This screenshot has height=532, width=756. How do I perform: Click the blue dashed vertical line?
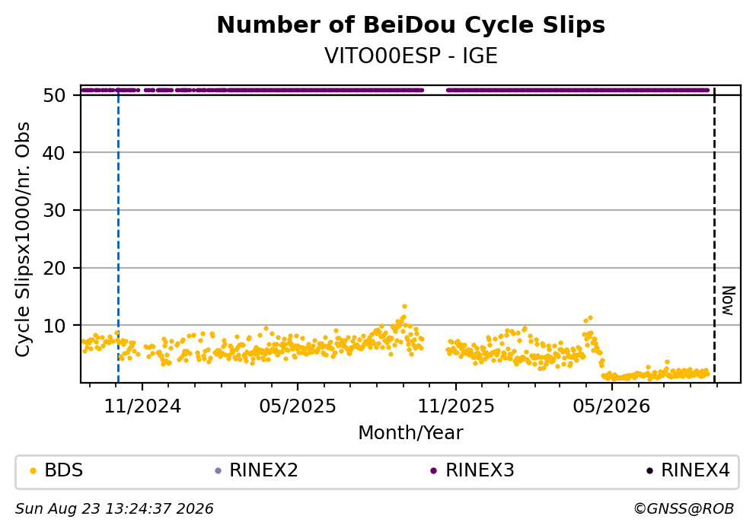click(x=118, y=234)
